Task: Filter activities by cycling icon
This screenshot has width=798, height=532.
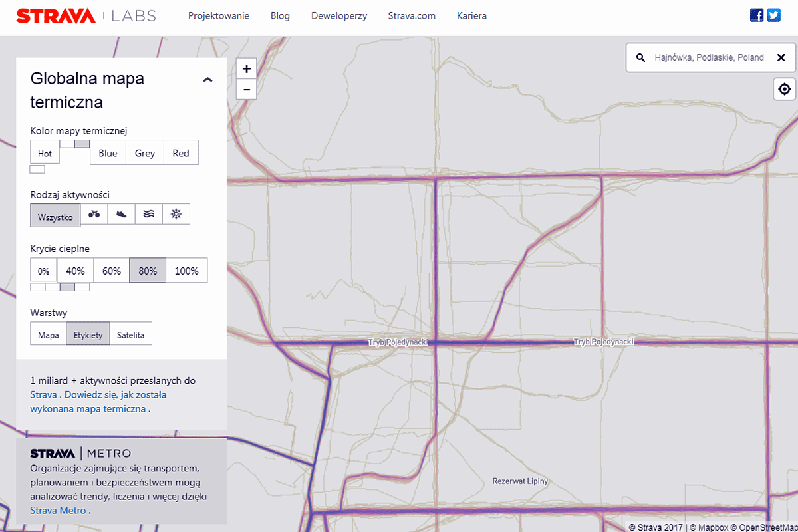Action: tap(94, 214)
